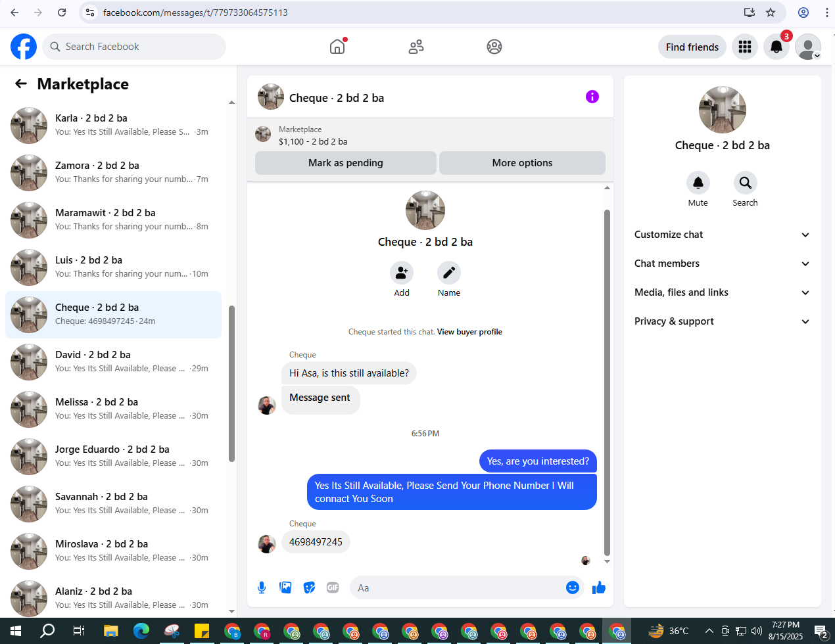This screenshot has width=835, height=644.
Task: Click the chat messages scrollbar
Action: [607, 382]
